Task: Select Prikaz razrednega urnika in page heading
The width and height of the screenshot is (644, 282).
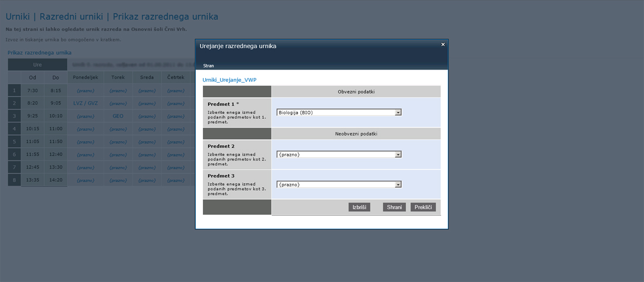Action: pyautogui.click(x=165, y=17)
